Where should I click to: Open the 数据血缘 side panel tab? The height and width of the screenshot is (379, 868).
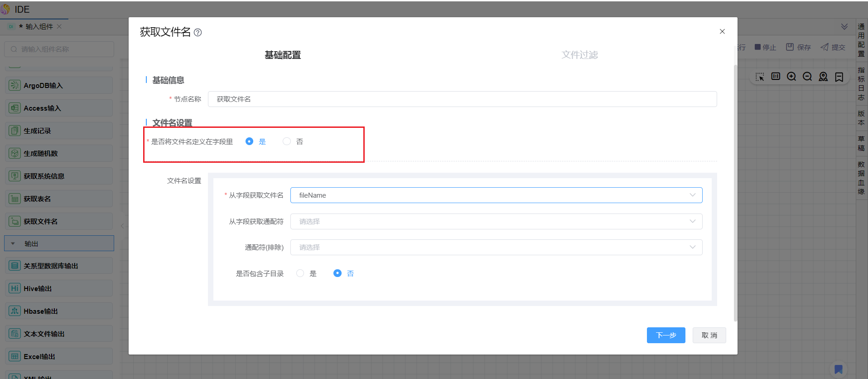[x=861, y=178]
